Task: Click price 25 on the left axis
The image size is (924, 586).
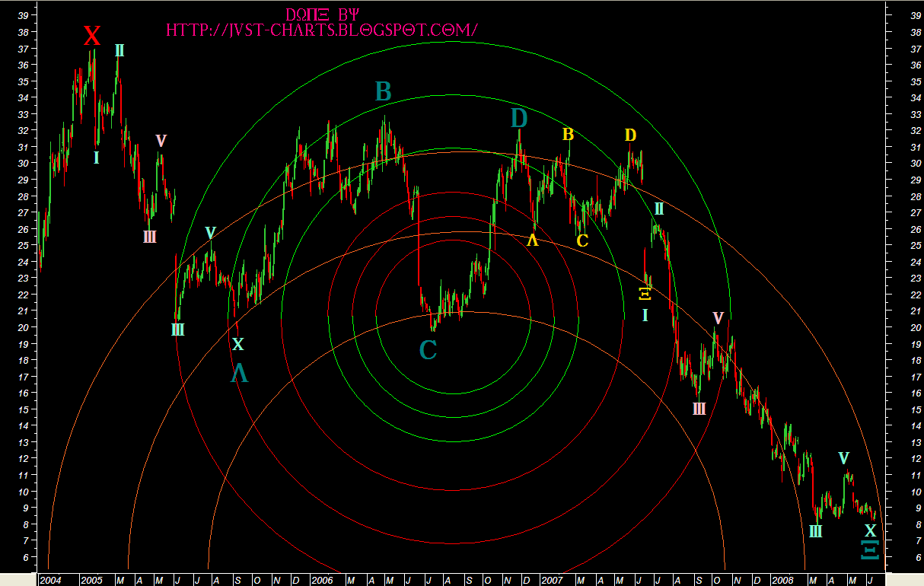Action: [x=24, y=245]
